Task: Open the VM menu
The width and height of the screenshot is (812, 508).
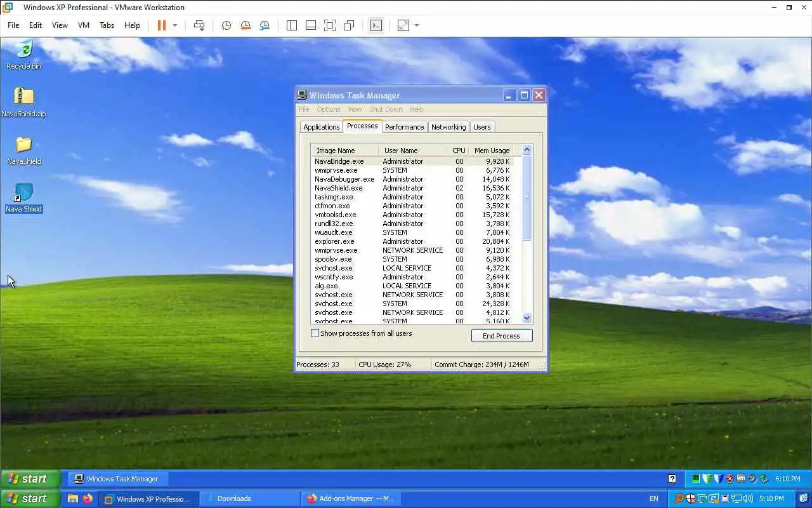Action: 84,25
